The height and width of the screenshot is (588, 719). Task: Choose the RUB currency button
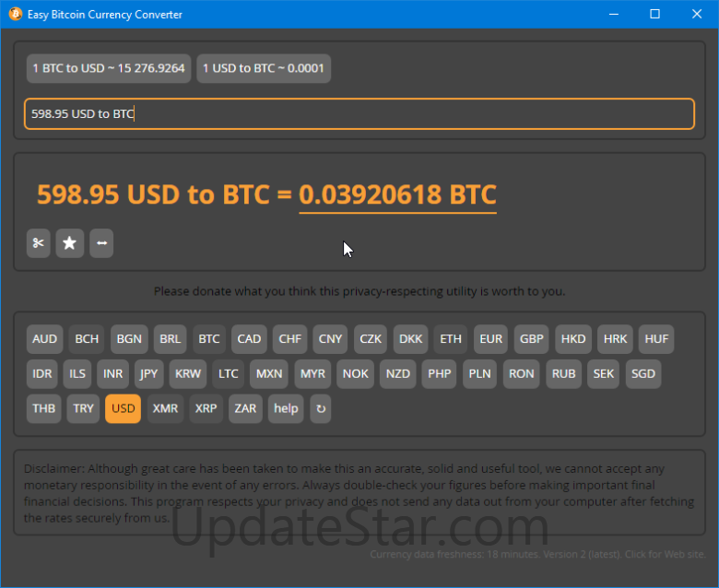point(563,374)
